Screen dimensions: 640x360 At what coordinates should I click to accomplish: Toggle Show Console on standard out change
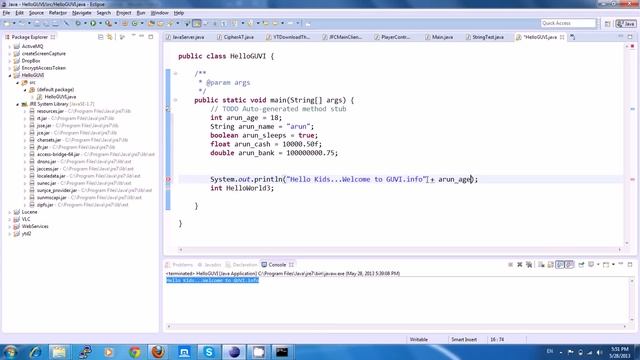560,264
